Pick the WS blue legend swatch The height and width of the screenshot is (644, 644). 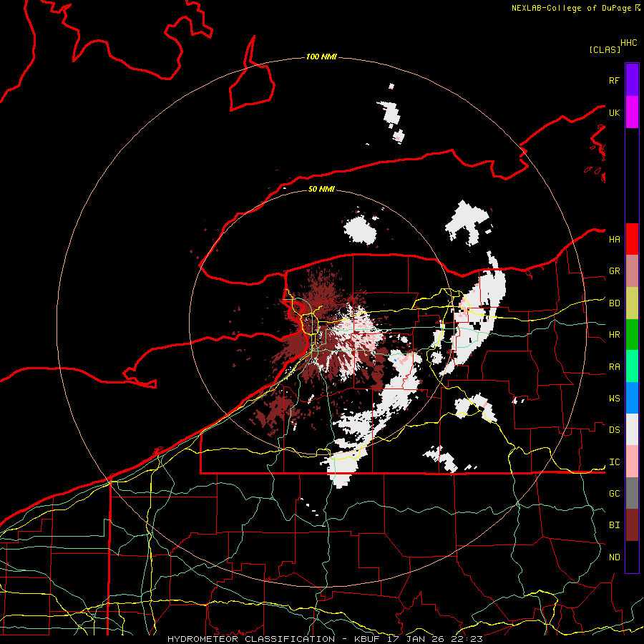click(x=632, y=398)
